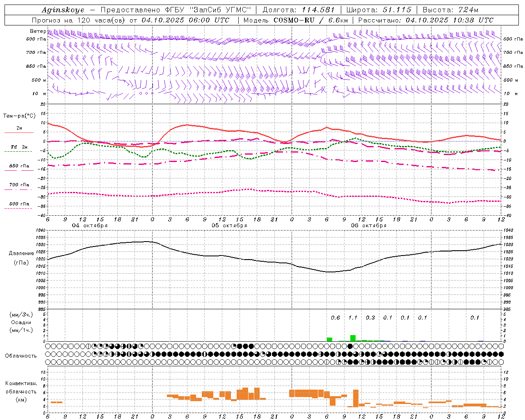The image size is (525, 420).
Task: Click "Прогноз на 120 часа(ов)" forecast length text
Action: pos(79,20)
